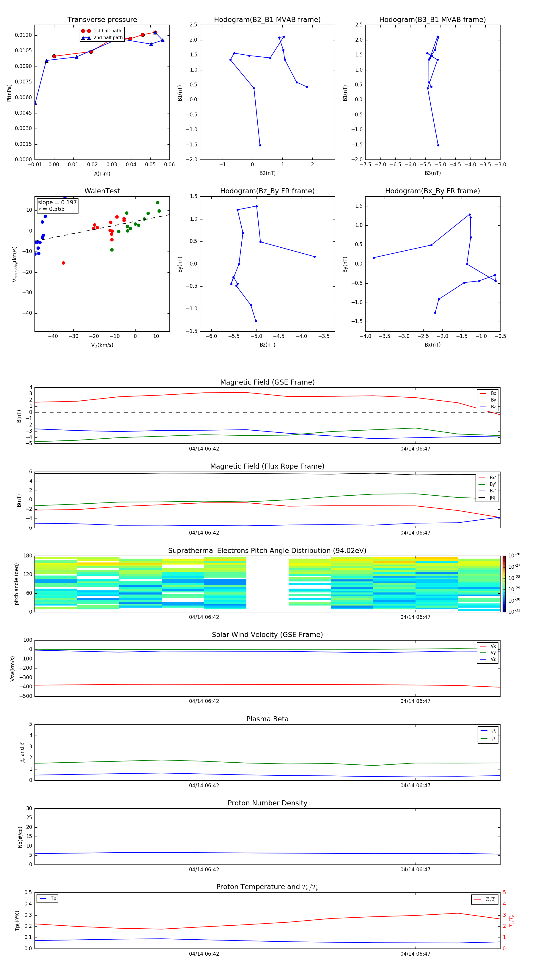Screen dimensions: 535x980
Task: Select the "1st half path" legend entry
Action: click(x=102, y=31)
